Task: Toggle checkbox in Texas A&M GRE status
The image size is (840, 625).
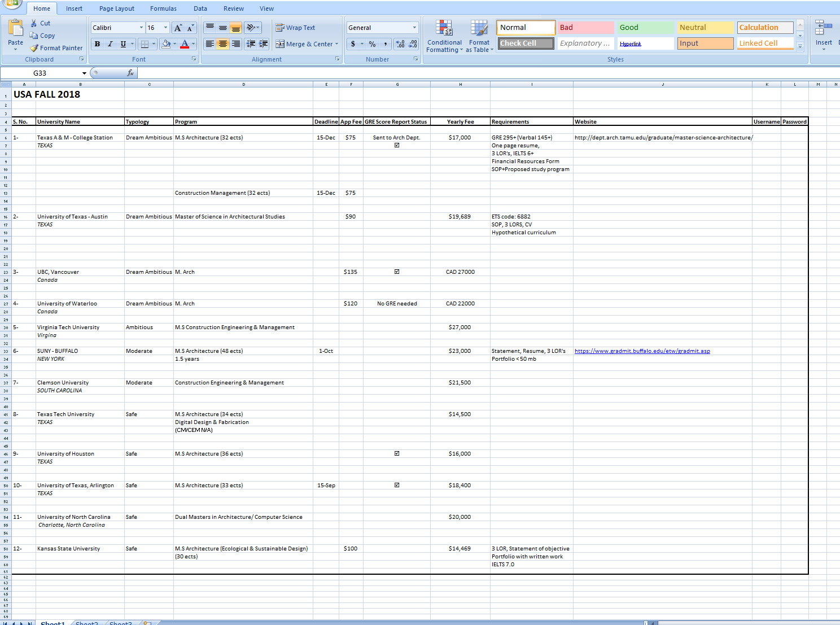Action: (397, 145)
